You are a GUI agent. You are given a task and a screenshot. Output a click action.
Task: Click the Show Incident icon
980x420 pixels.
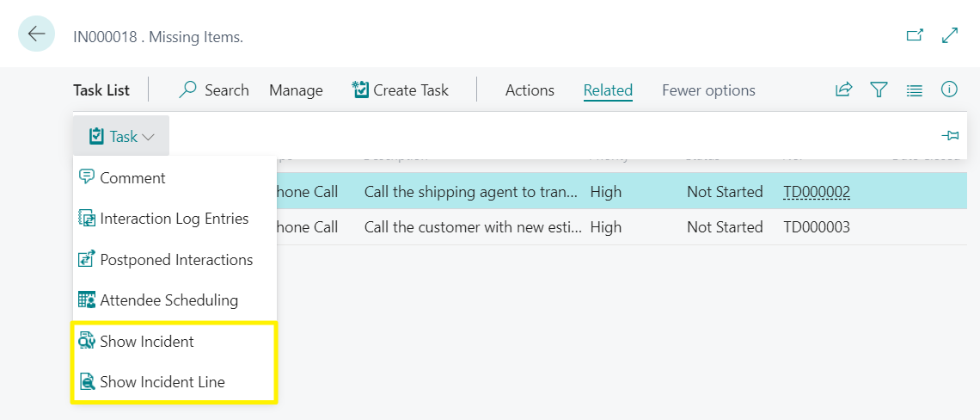[87, 341]
